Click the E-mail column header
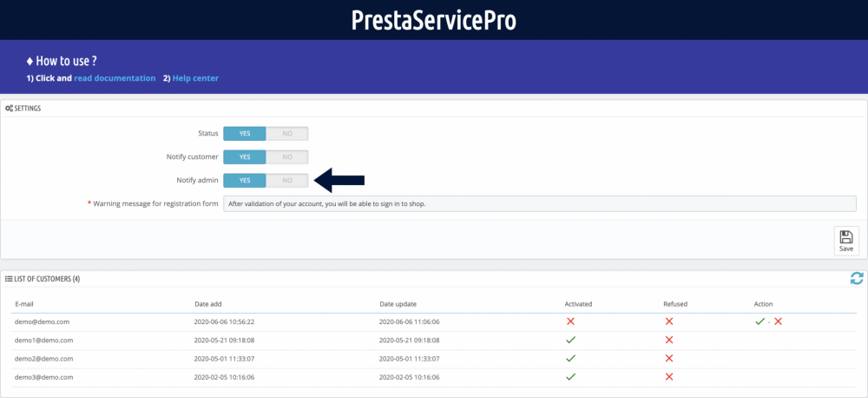Image resolution: width=868 pixels, height=398 pixels. (x=25, y=304)
